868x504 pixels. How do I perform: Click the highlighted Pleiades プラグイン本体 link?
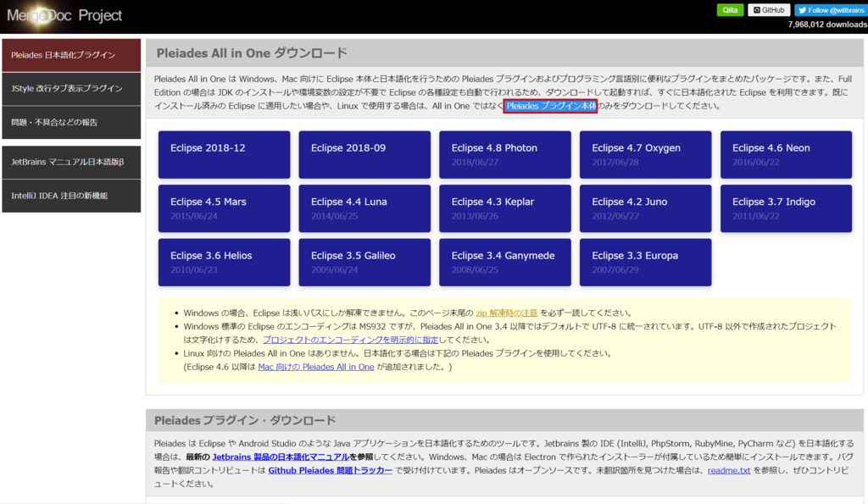(550, 106)
